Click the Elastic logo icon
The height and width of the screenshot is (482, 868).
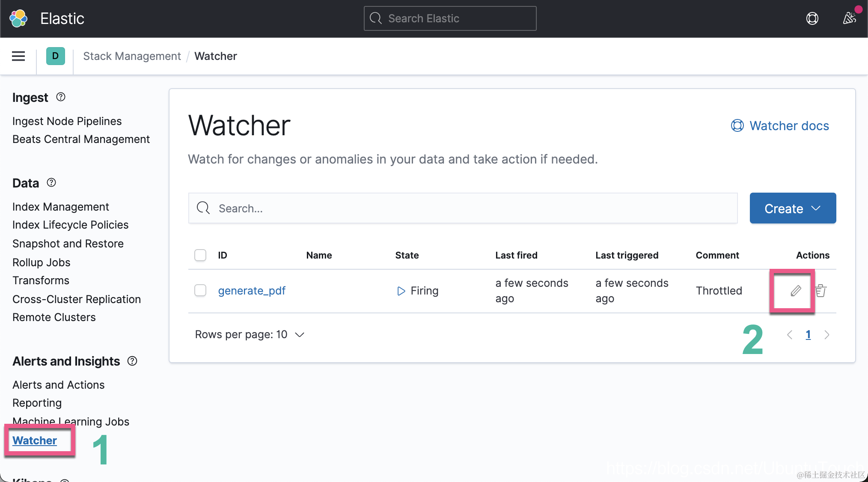click(x=18, y=18)
